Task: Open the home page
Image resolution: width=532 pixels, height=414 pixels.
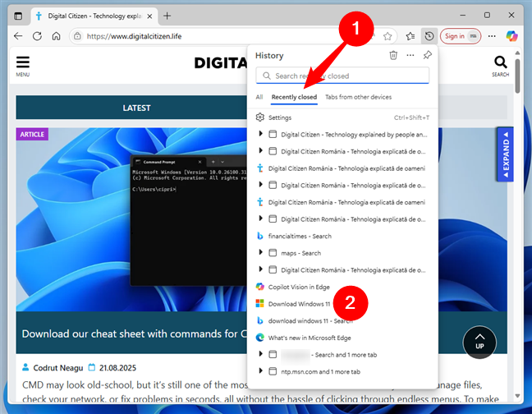Action: [57, 36]
